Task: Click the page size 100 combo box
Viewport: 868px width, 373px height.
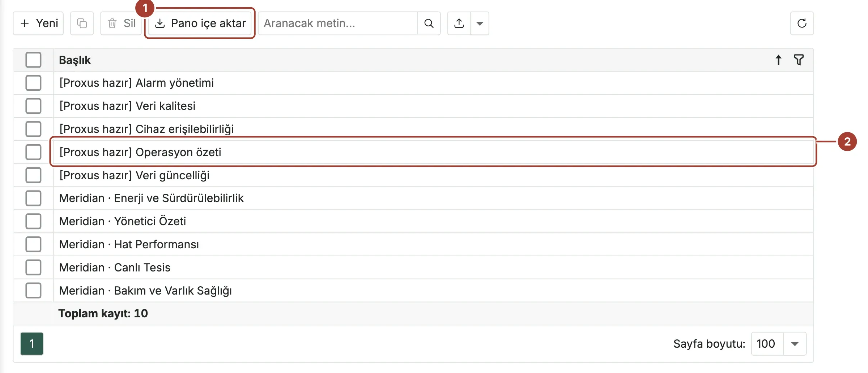Action: tap(779, 344)
